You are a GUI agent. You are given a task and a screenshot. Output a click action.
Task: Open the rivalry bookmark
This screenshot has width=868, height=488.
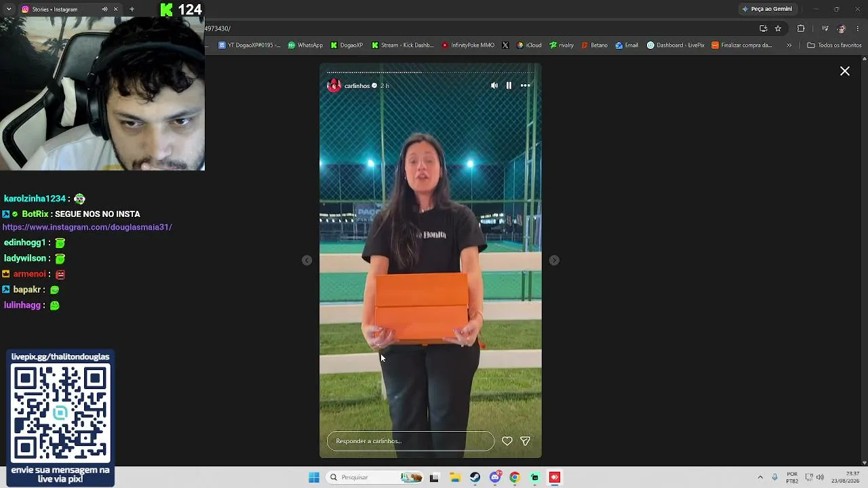pos(561,45)
